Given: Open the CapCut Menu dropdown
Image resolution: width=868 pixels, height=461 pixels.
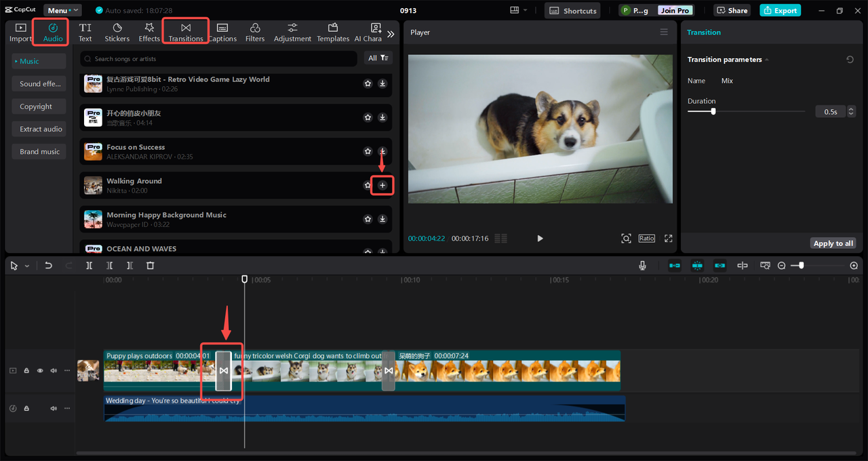Looking at the screenshot, I should [62, 10].
